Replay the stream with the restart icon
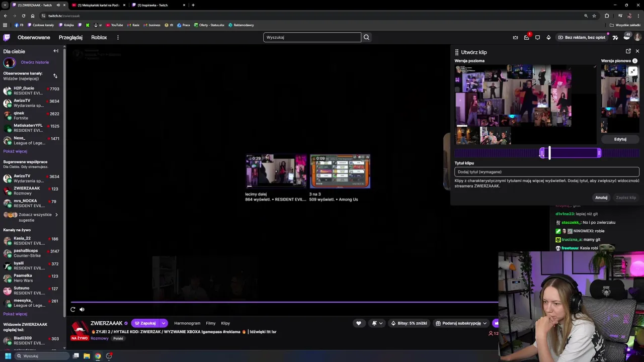This screenshot has width=644, height=362. 73,309
